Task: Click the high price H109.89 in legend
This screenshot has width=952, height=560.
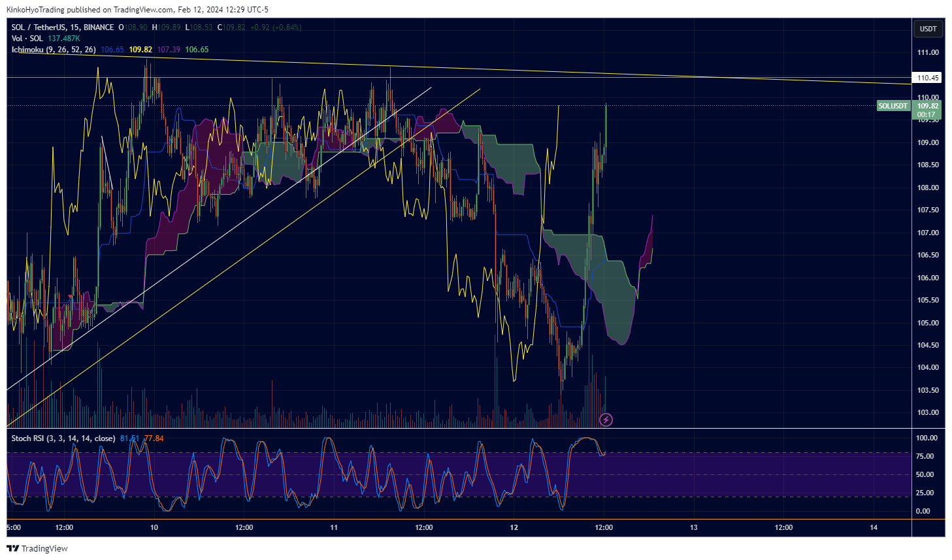Action: (167, 27)
